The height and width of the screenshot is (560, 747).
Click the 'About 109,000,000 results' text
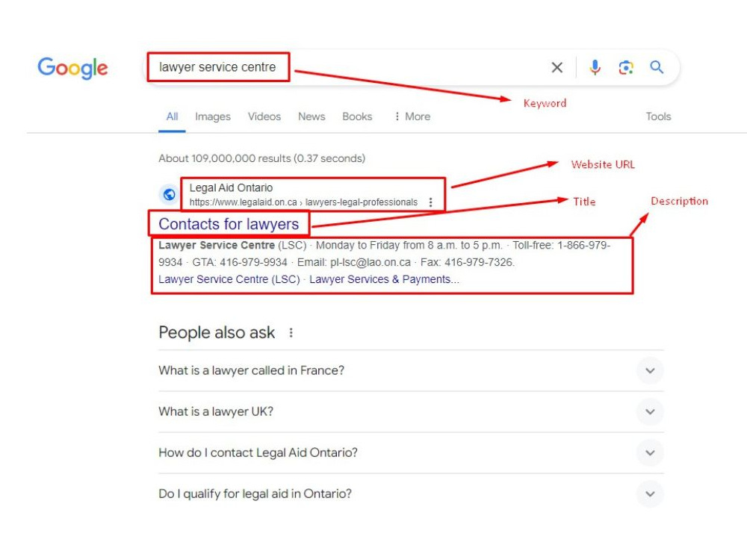point(262,158)
